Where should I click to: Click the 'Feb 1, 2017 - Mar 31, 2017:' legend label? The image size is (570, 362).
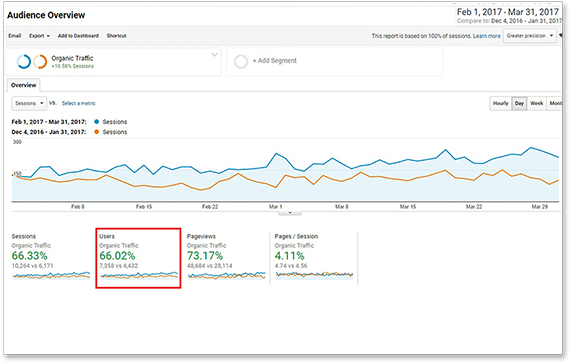[x=49, y=122]
